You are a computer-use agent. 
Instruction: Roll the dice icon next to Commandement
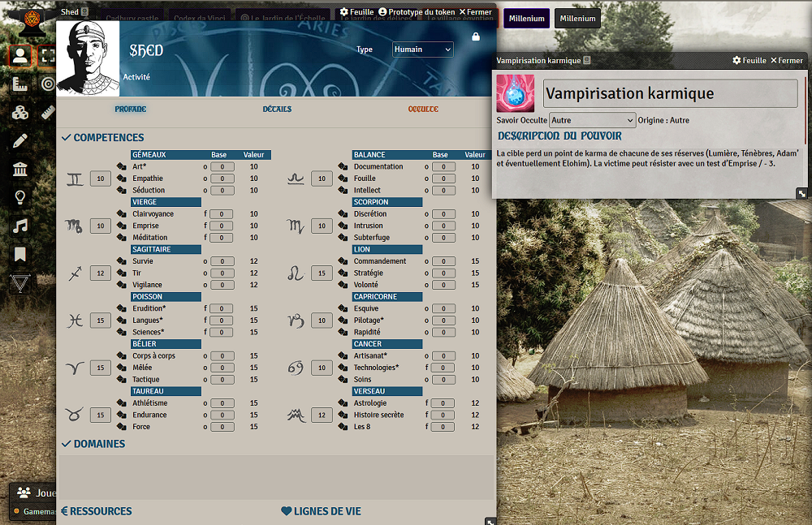point(344,261)
